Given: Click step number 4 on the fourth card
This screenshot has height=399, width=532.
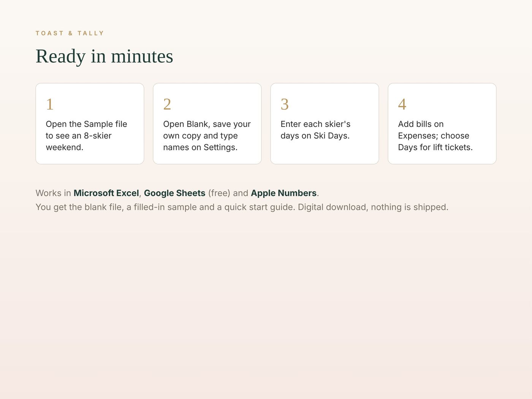Looking at the screenshot, I should tap(402, 104).
